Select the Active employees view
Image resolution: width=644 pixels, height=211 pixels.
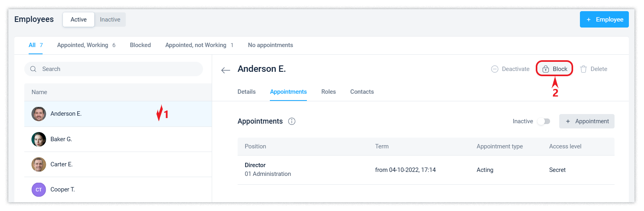(x=78, y=20)
